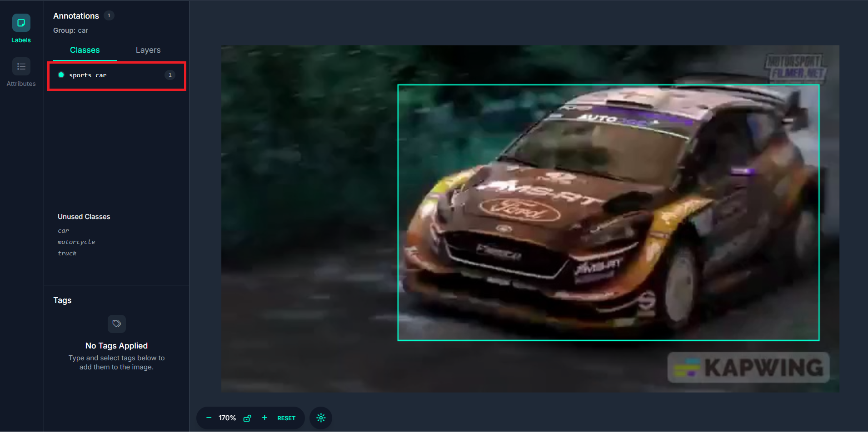Image resolution: width=868 pixels, height=433 pixels.
Task: Pick the unused class car
Action: tap(63, 231)
